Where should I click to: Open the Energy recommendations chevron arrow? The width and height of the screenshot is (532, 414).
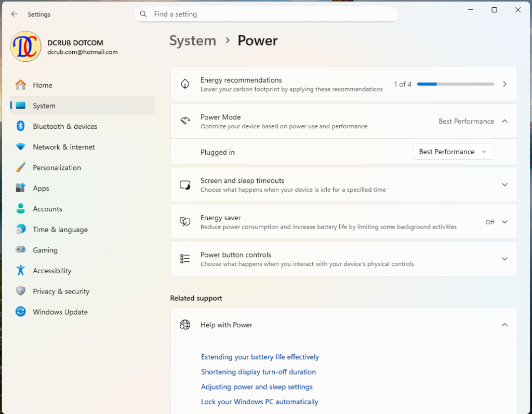coord(504,84)
